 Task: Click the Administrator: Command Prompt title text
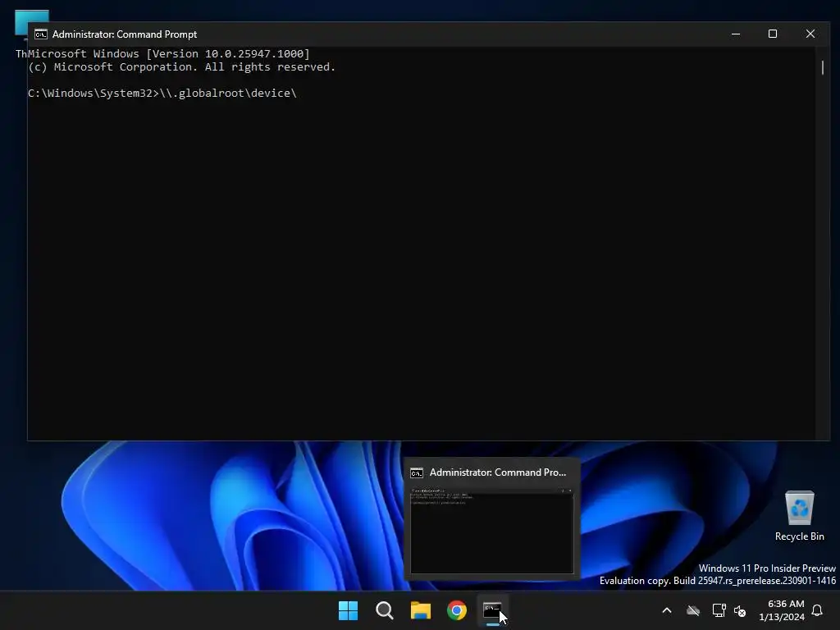[x=125, y=34]
